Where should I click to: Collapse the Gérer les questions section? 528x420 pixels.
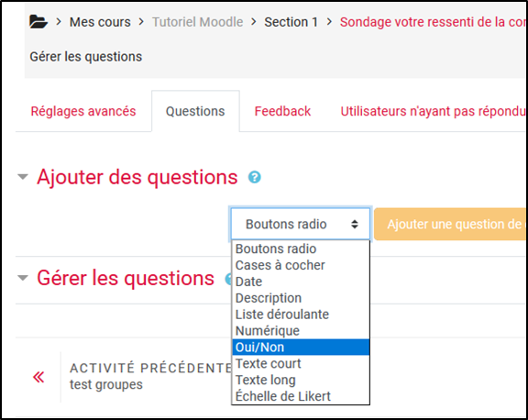[23, 278]
